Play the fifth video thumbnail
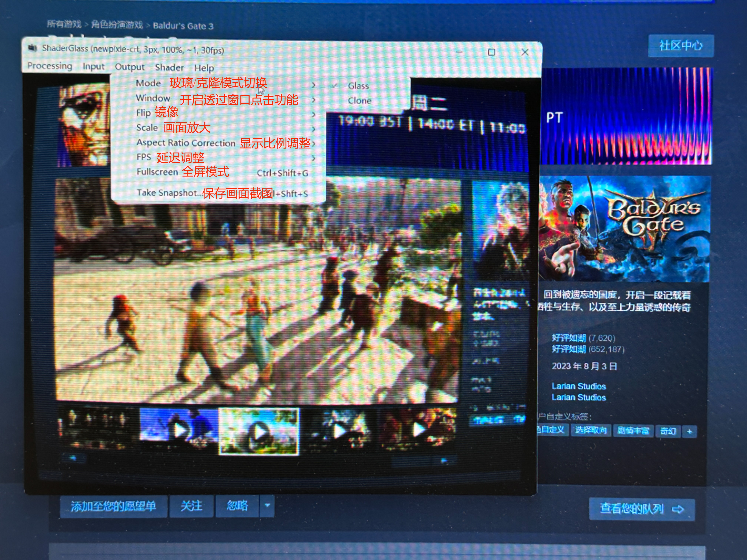The width and height of the screenshot is (747, 560). click(x=419, y=430)
